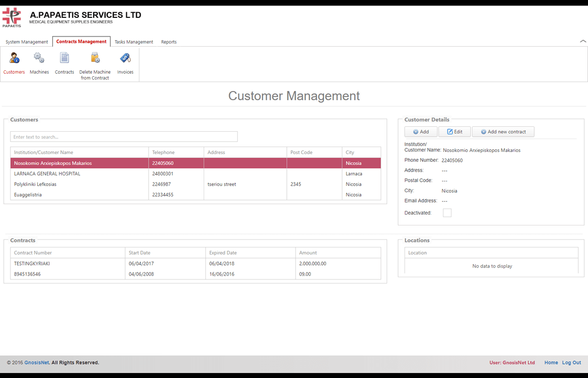The height and width of the screenshot is (378, 588).
Task: Open the Reports tab
Action: [169, 42]
